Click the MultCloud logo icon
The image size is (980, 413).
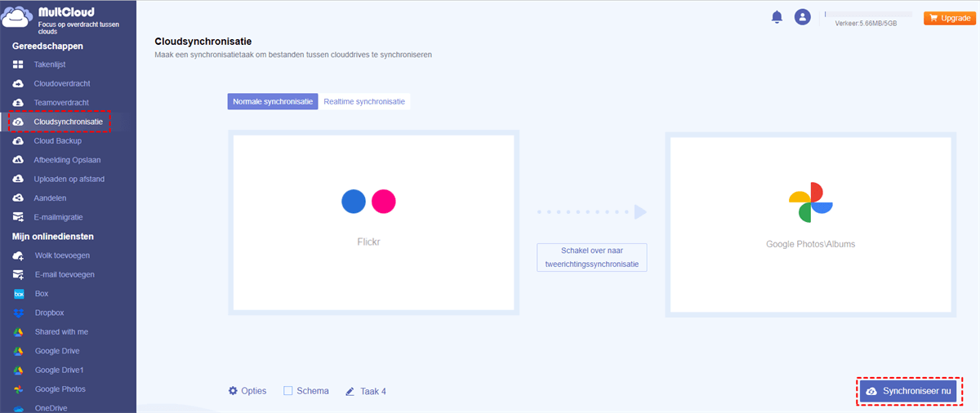pyautogui.click(x=17, y=19)
